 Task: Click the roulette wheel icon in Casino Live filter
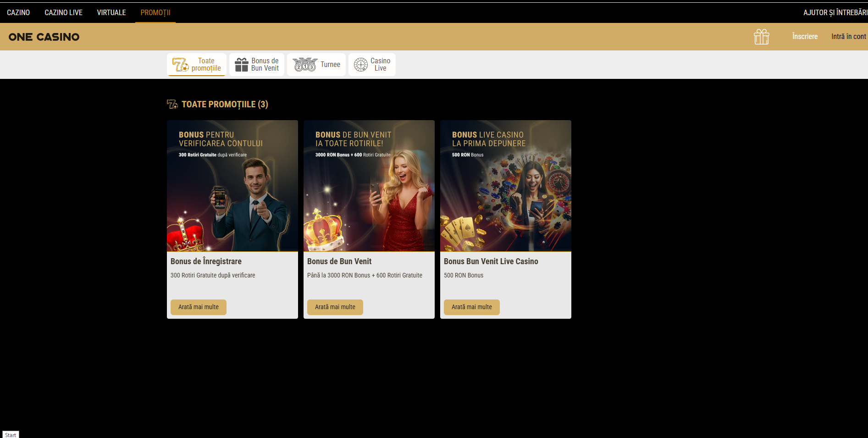pyautogui.click(x=361, y=65)
